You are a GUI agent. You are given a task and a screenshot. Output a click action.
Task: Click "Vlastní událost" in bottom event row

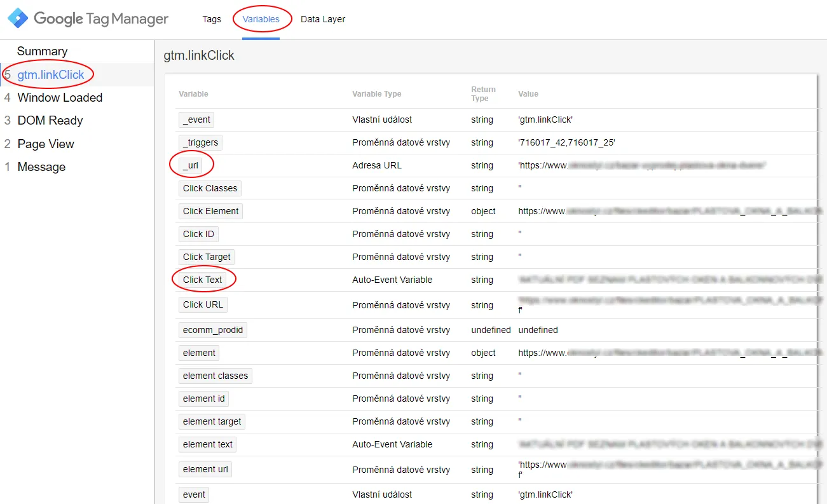point(382,494)
